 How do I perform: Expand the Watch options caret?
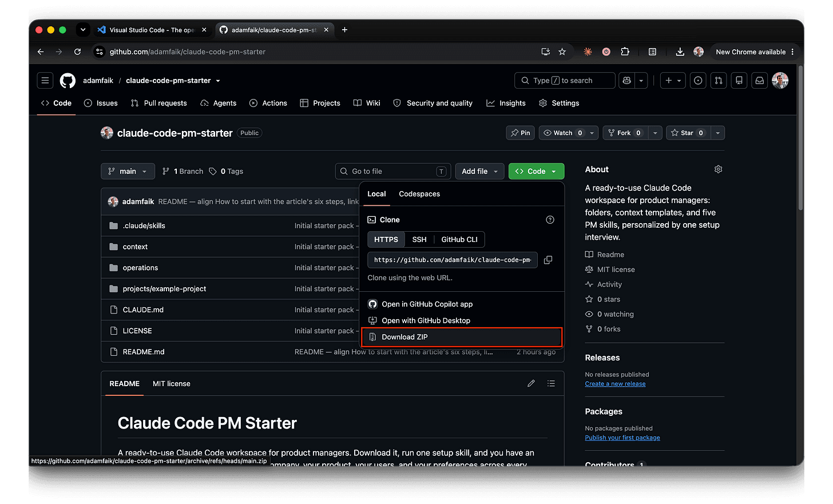[x=592, y=133]
